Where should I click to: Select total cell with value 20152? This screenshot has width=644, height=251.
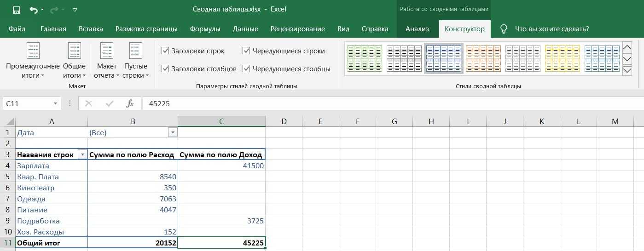click(x=133, y=243)
